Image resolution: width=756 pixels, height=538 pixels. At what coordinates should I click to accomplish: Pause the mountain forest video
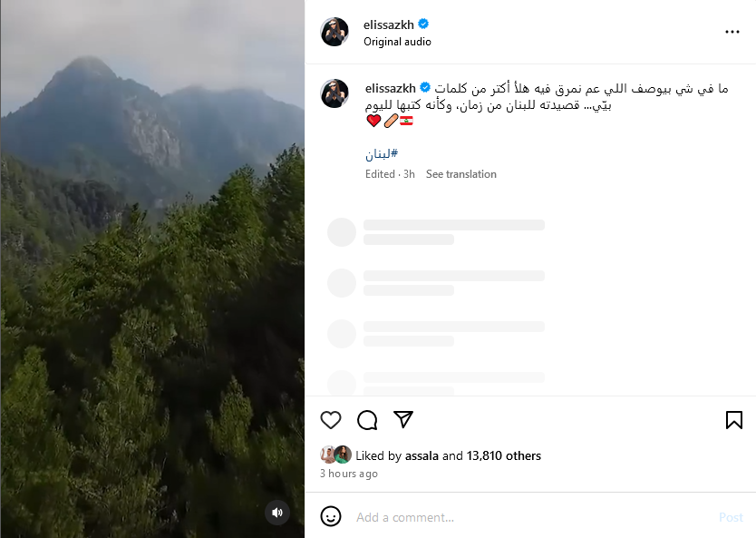[x=152, y=269]
